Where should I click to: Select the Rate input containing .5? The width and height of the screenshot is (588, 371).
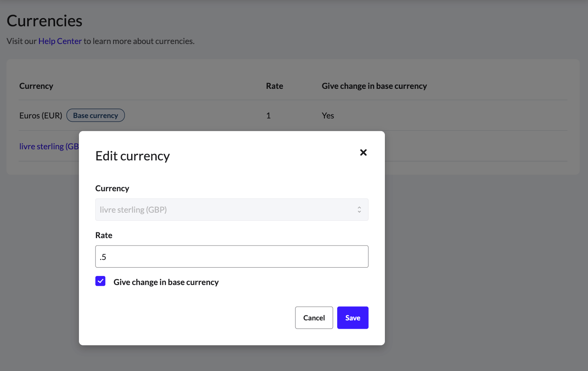(231, 256)
